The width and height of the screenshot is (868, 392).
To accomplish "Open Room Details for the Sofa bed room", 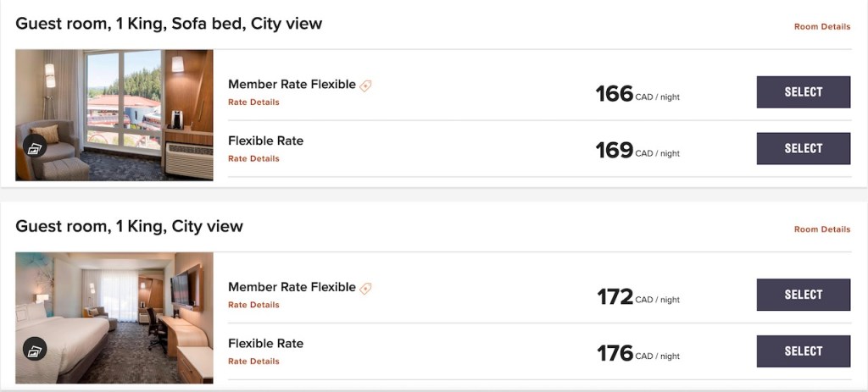I will [x=821, y=27].
